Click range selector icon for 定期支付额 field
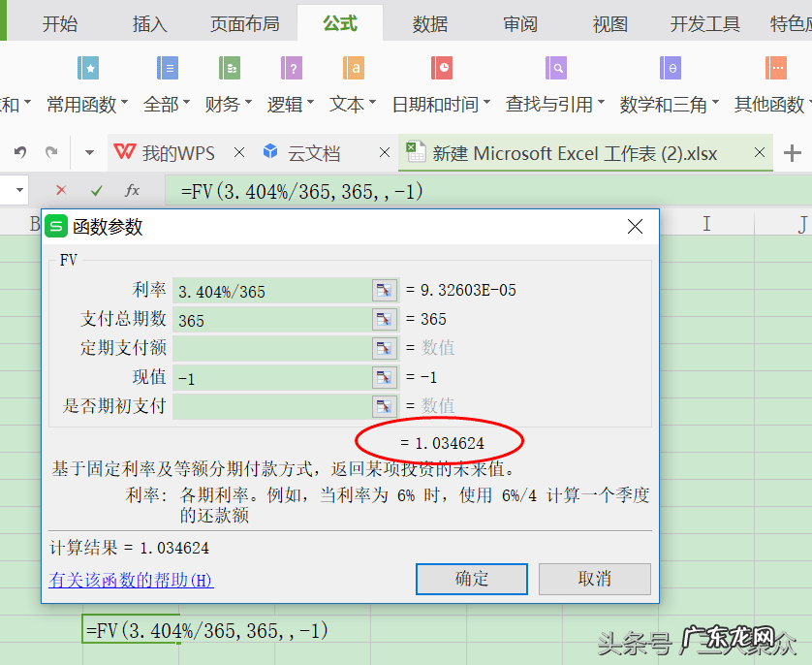The height and width of the screenshot is (665, 812). (x=385, y=349)
